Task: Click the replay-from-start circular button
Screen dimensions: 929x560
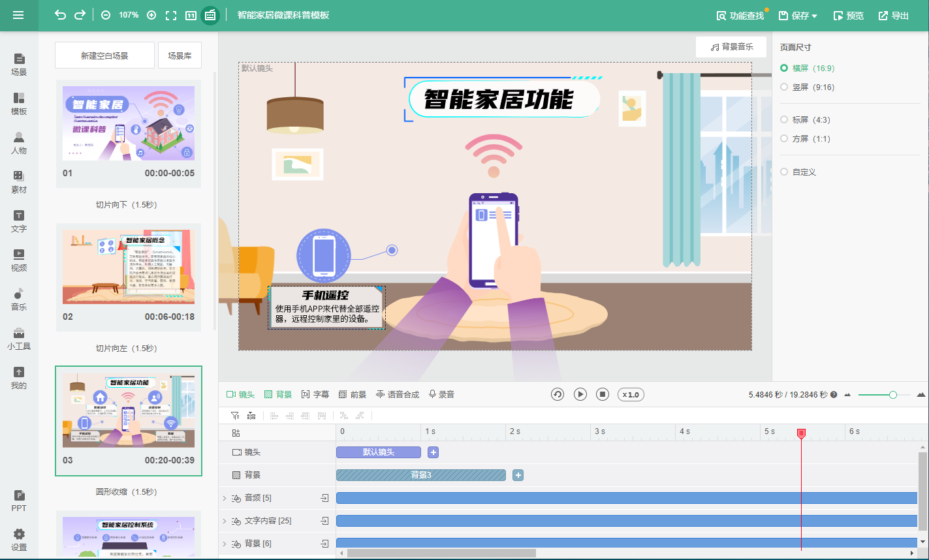Action: tap(558, 394)
